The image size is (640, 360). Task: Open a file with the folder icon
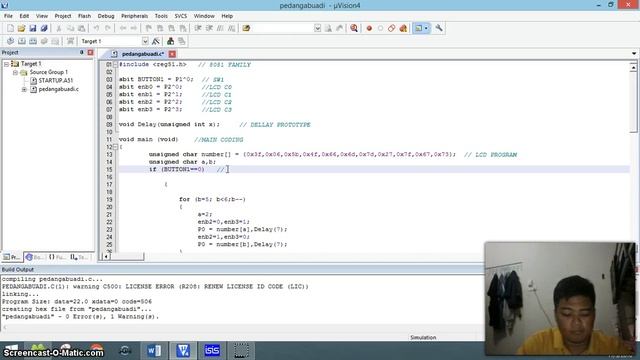click(21, 28)
